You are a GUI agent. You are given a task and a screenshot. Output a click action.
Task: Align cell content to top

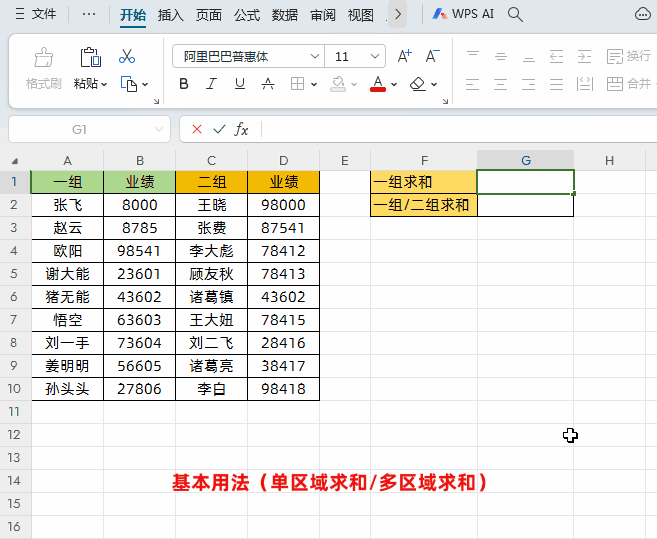[x=473, y=56]
